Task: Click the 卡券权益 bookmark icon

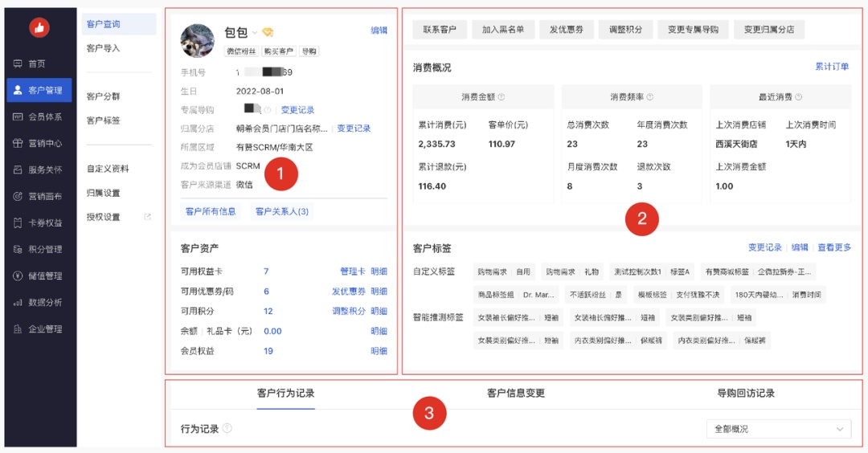Action: point(18,223)
